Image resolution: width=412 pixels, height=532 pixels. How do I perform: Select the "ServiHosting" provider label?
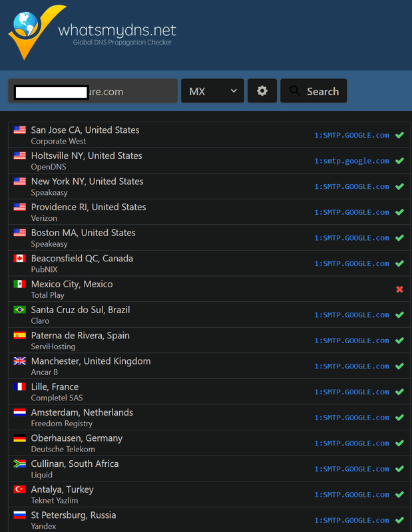click(53, 346)
